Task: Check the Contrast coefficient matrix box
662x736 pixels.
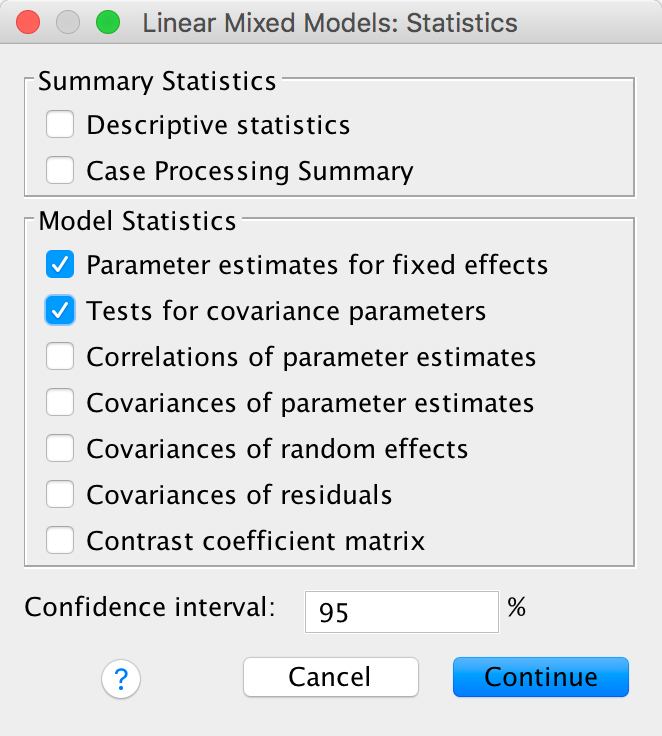Action: [x=60, y=541]
